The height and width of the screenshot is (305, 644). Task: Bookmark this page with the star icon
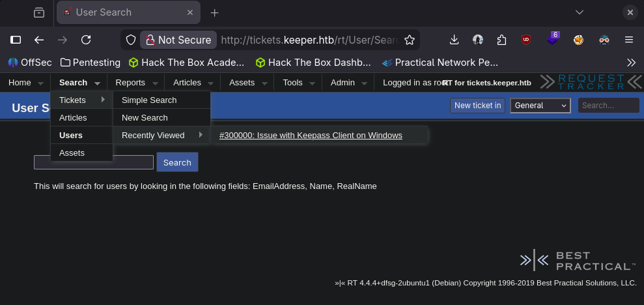[x=410, y=40]
